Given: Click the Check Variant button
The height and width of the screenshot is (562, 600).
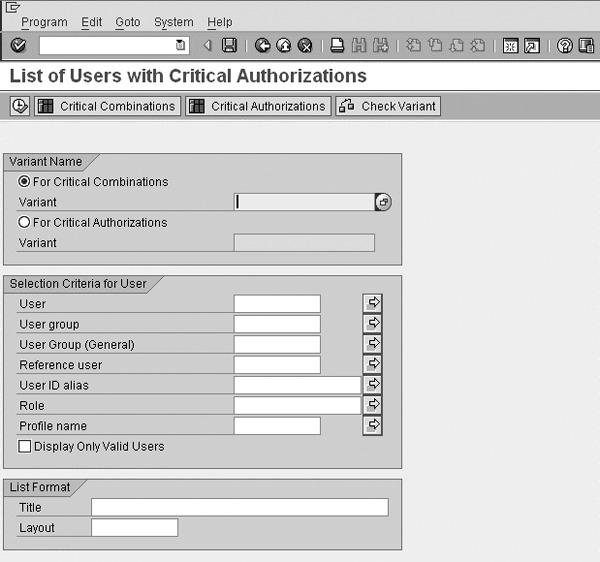Looking at the screenshot, I should (388, 106).
